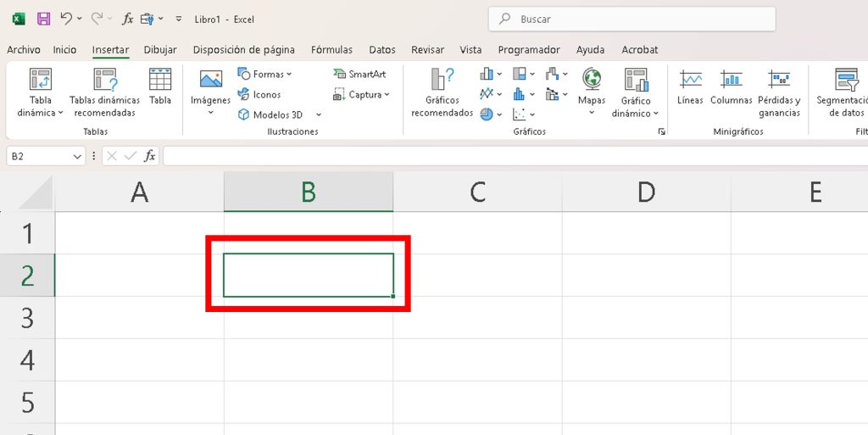
Task: Expand the Mapas dropdown
Action: coord(592,113)
